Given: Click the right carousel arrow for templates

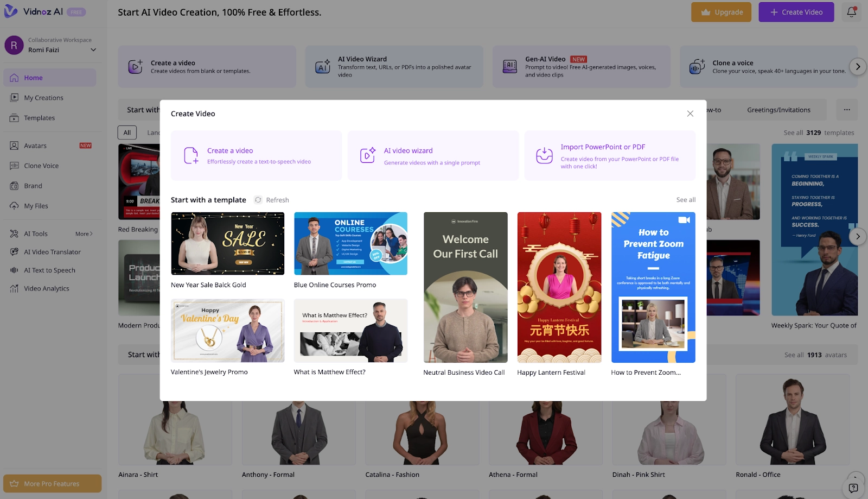Looking at the screenshot, I should [x=858, y=237].
